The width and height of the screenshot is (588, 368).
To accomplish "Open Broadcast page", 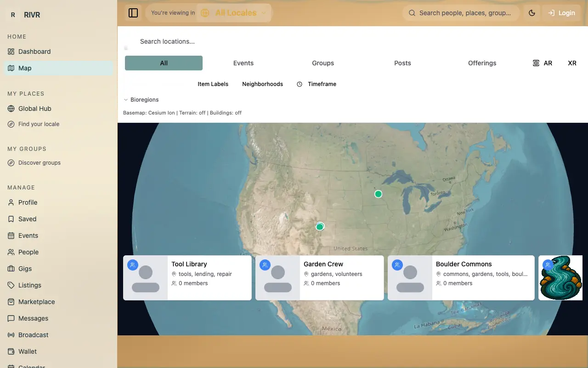I will click(x=58, y=335).
